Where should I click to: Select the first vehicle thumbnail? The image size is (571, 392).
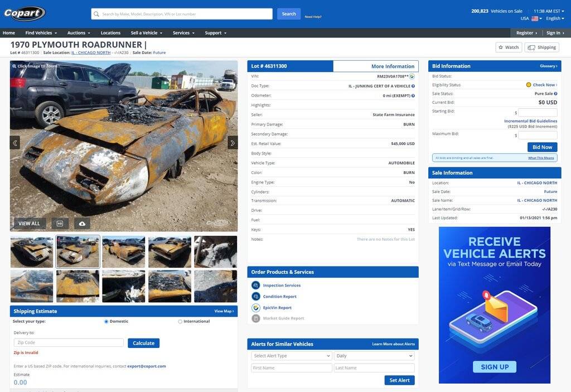[x=32, y=252]
